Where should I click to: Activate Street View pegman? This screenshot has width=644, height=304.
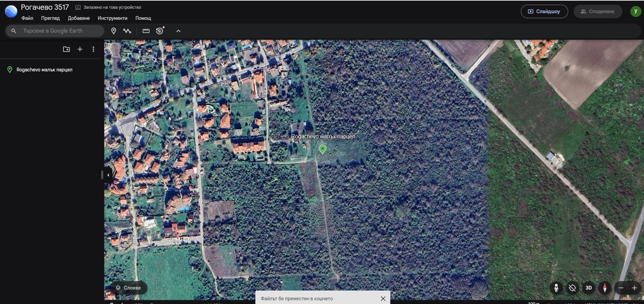pyautogui.click(x=556, y=288)
